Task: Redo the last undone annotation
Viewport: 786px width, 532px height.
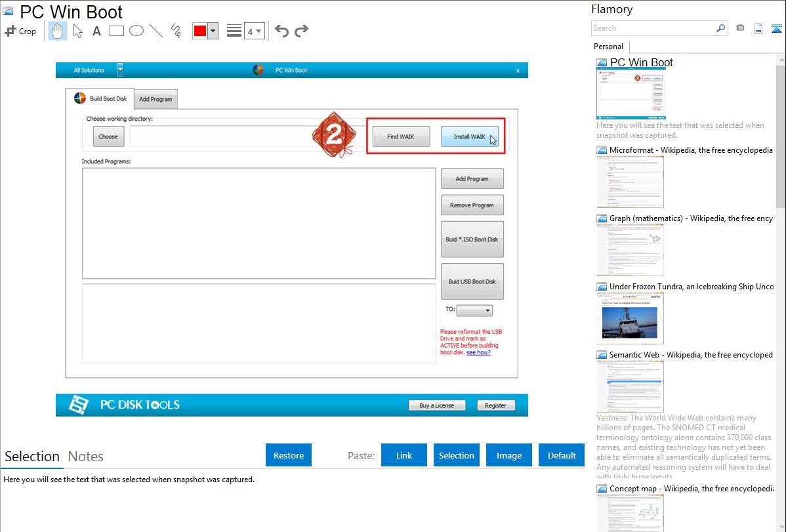Action: (301, 31)
